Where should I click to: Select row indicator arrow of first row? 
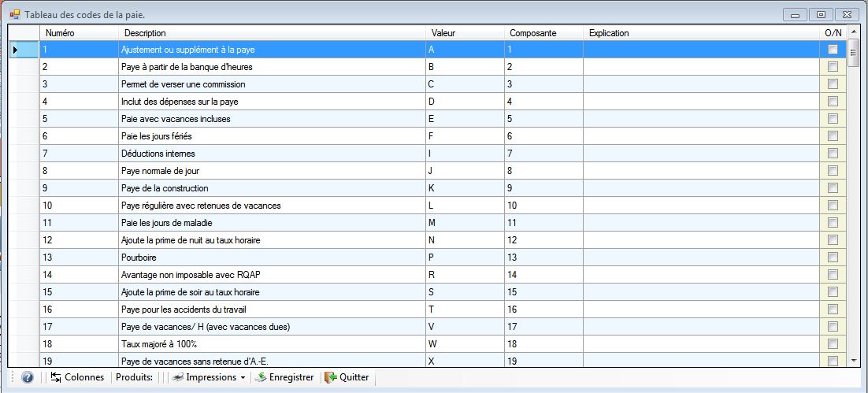tap(16, 50)
